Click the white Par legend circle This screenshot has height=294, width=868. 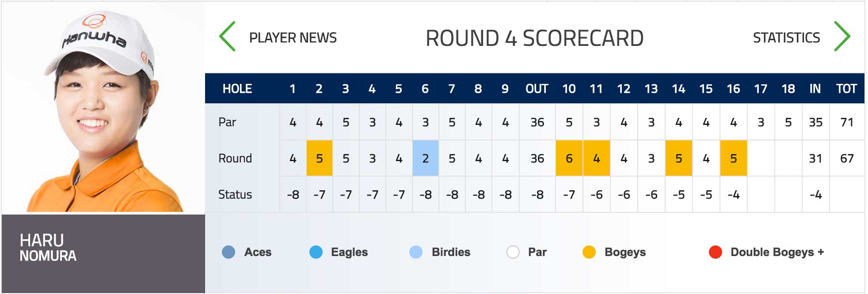pyautogui.click(x=513, y=252)
